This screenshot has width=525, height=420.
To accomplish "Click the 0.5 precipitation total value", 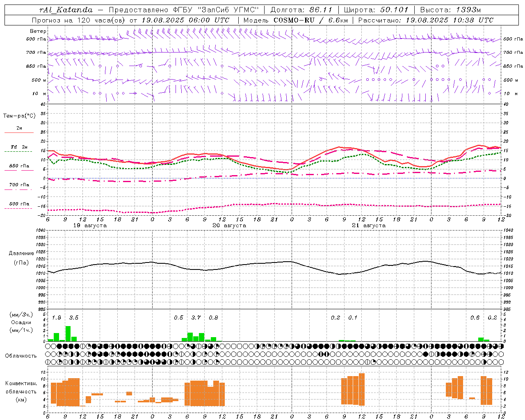I will pos(178,318).
